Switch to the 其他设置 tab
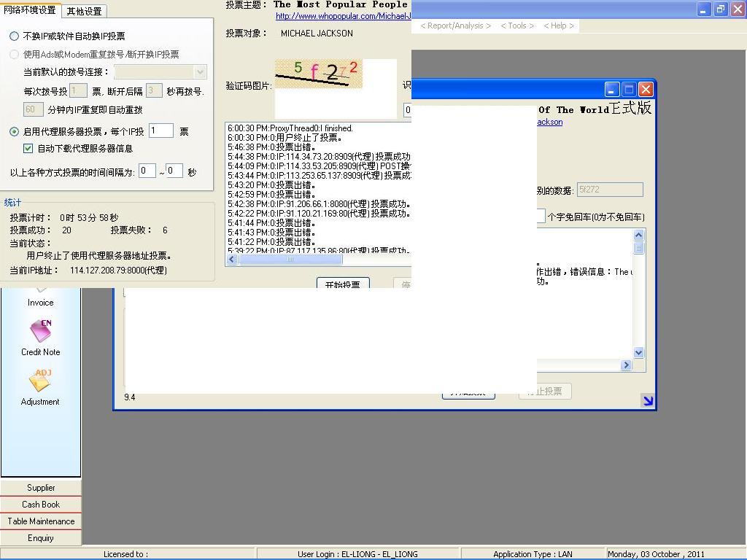Screen dimensions: 747x560 point(84,11)
